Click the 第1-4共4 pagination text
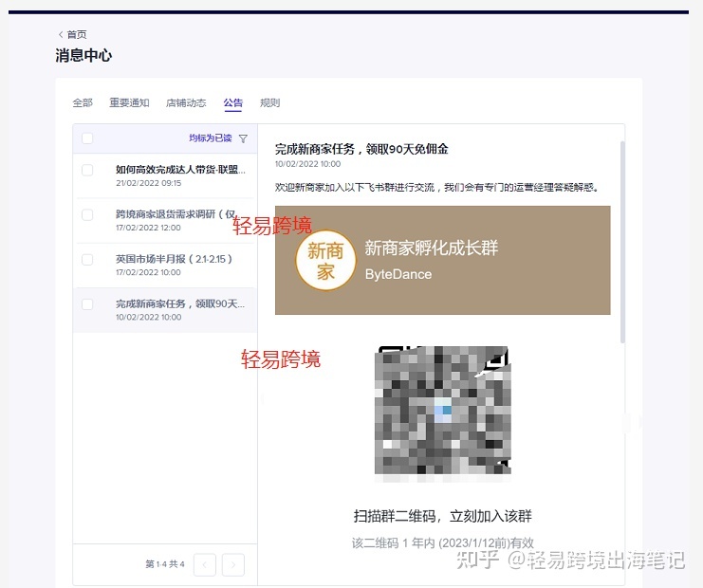 (165, 563)
